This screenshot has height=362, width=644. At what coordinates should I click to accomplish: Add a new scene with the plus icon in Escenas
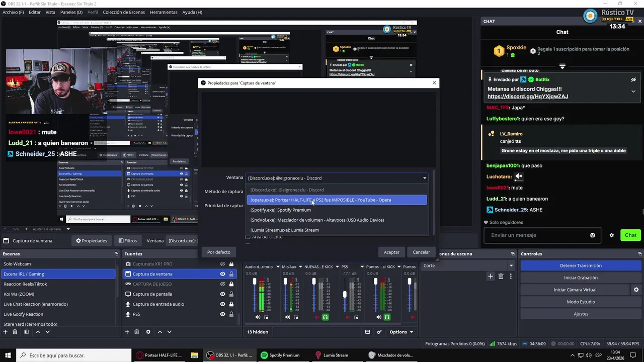click(5, 332)
